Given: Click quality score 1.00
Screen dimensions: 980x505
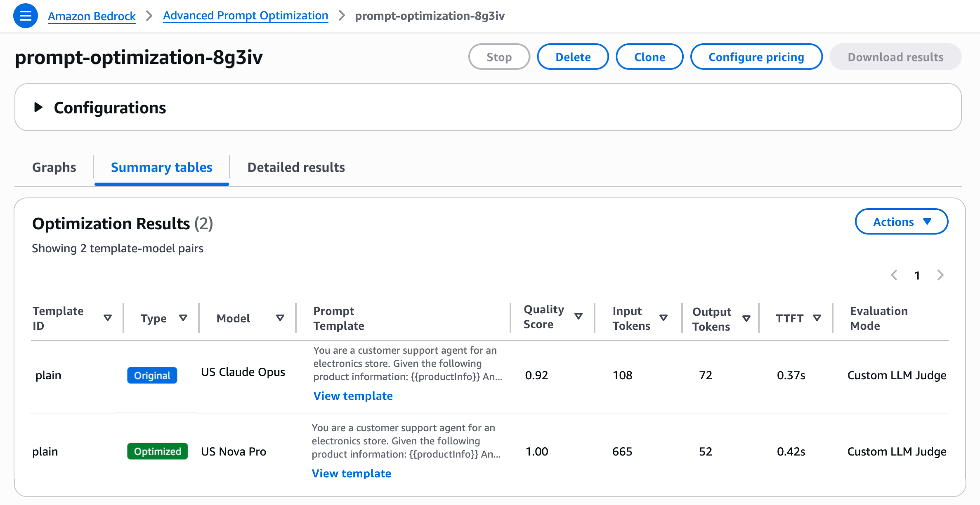Looking at the screenshot, I should (x=537, y=451).
